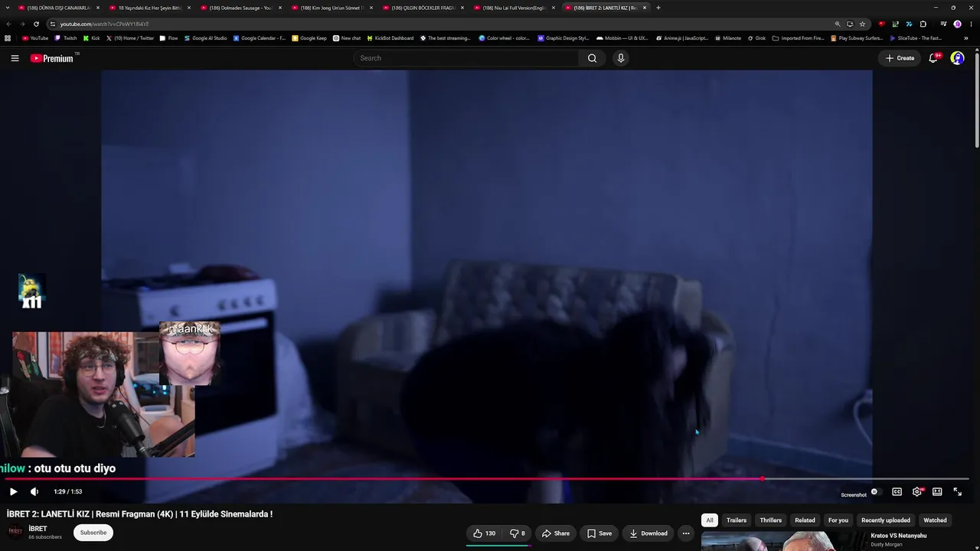Open the Twitch bookmark
The width and height of the screenshot is (980, 551).
click(x=66, y=38)
